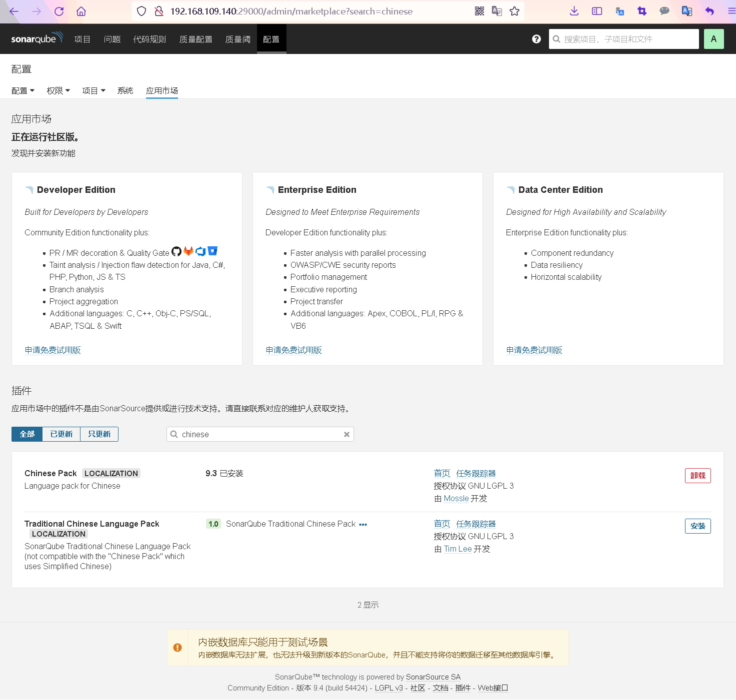Click the purple undo arrow extension icon
This screenshot has width=736, height=700.
tap(709, 11)
